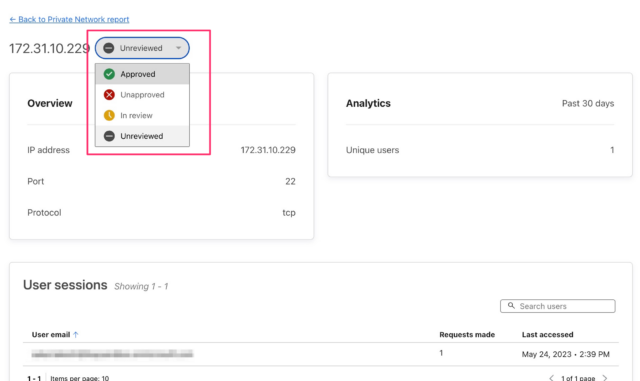
Task: Click May 24, 2023 last accessed cell
Action: point(565,354)
